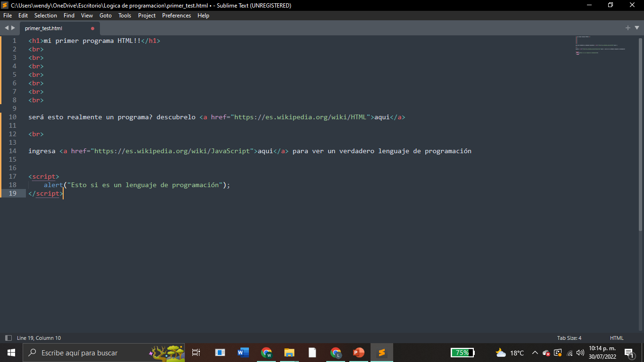
Task: Open the File menu
Action: (8, 16)
